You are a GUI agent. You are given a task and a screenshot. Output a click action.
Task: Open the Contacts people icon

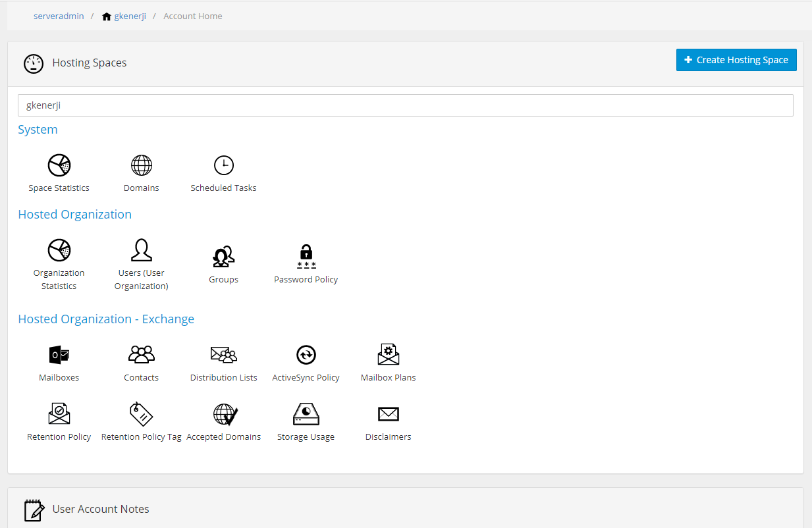pyautogui.click(x=142, y=355)
